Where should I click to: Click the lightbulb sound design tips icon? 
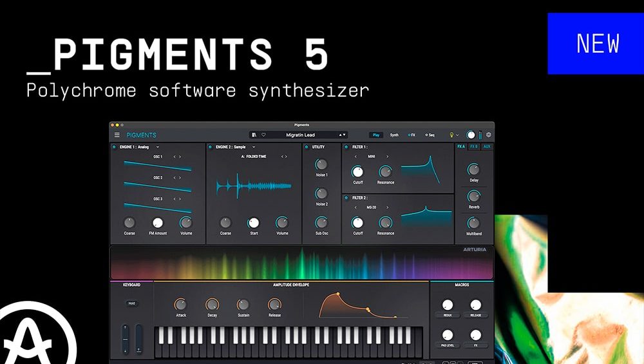point(451,135)
